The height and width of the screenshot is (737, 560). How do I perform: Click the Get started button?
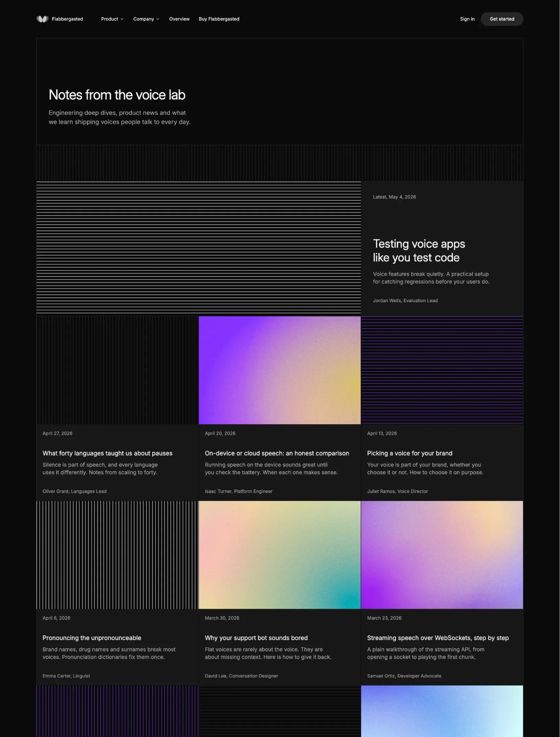click(x=502, y=19)
